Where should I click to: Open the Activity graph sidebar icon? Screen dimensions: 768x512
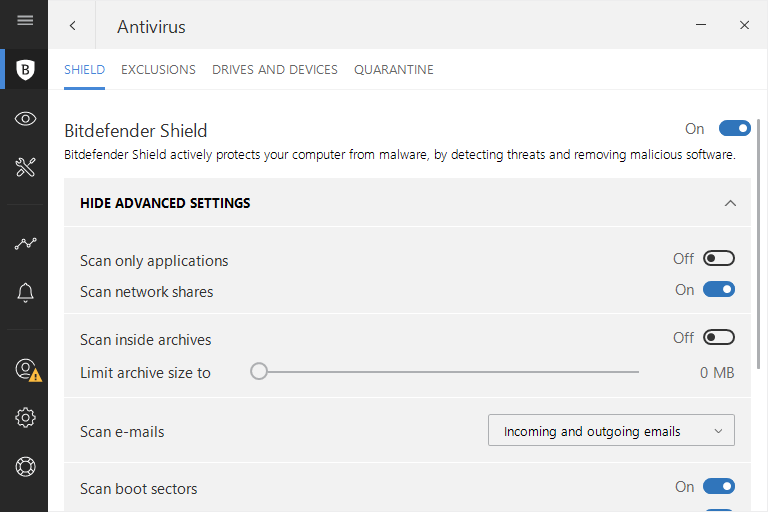[x=26, y=243]
